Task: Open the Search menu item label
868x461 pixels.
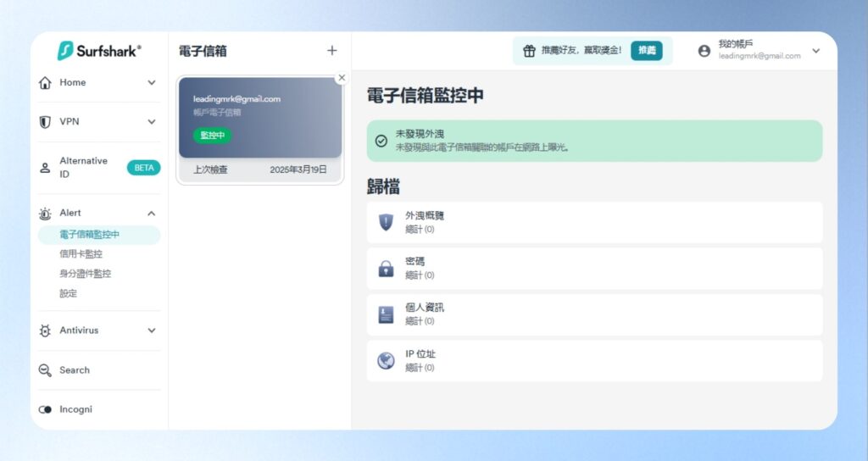Action: [75, 370]
